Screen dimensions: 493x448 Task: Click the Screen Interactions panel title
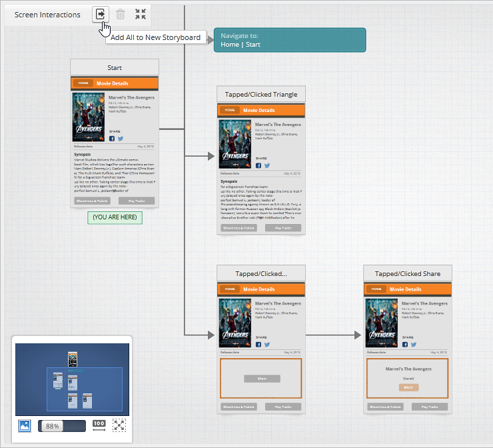point(47,15)
